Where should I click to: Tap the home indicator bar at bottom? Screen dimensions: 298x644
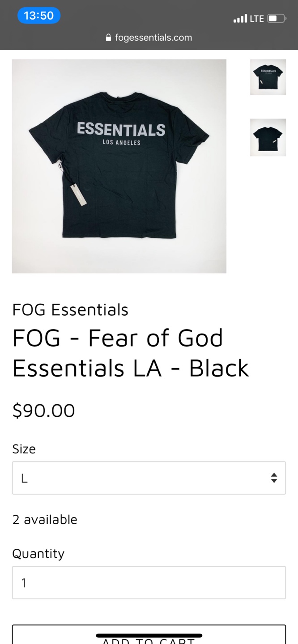pyautogui.click(x=149, y=636)
